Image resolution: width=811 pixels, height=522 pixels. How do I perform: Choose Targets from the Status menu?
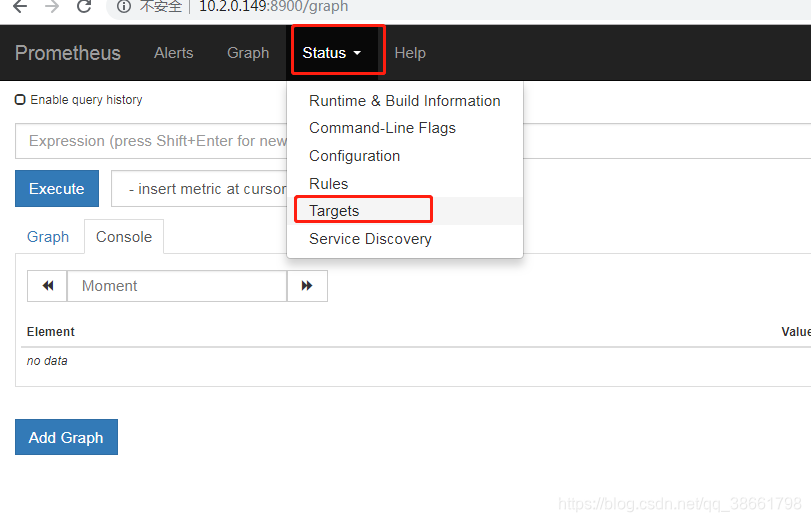coord(404,211)
